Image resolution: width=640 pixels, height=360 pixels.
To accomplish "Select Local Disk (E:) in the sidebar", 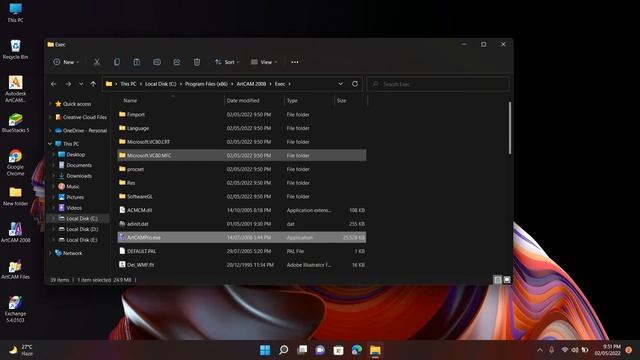I will [78, 240].
